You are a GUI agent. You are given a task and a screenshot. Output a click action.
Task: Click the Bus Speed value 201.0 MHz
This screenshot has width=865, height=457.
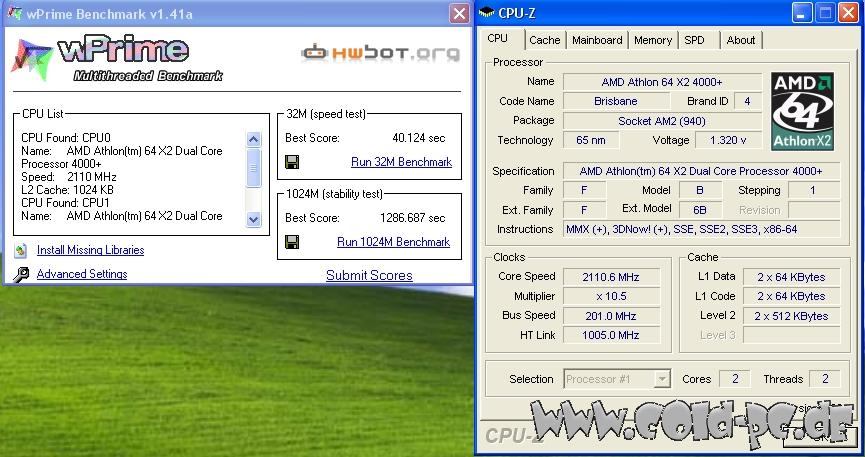(x=611, y=316)
